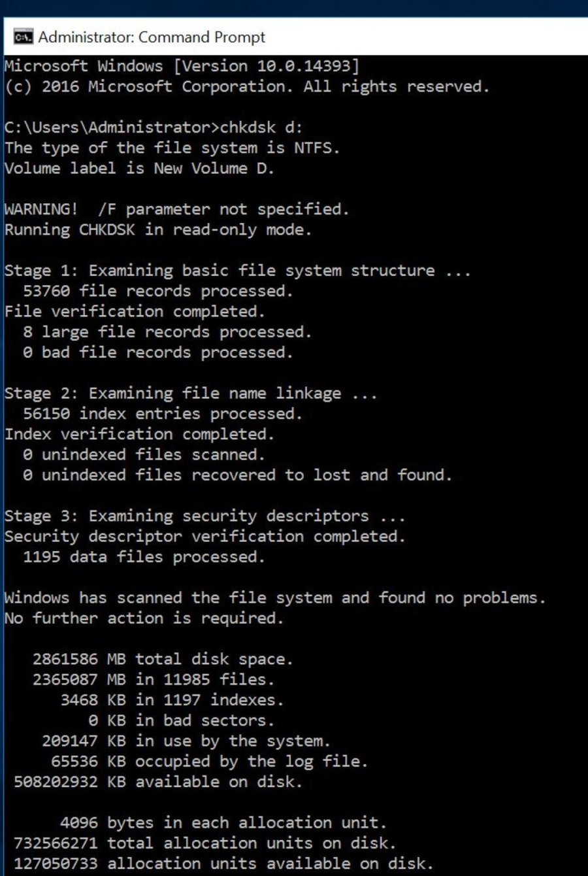The height and width of the screenshot is (876, 588).
Task: Click the "chkdsk d:" command text
Action: 261,127
